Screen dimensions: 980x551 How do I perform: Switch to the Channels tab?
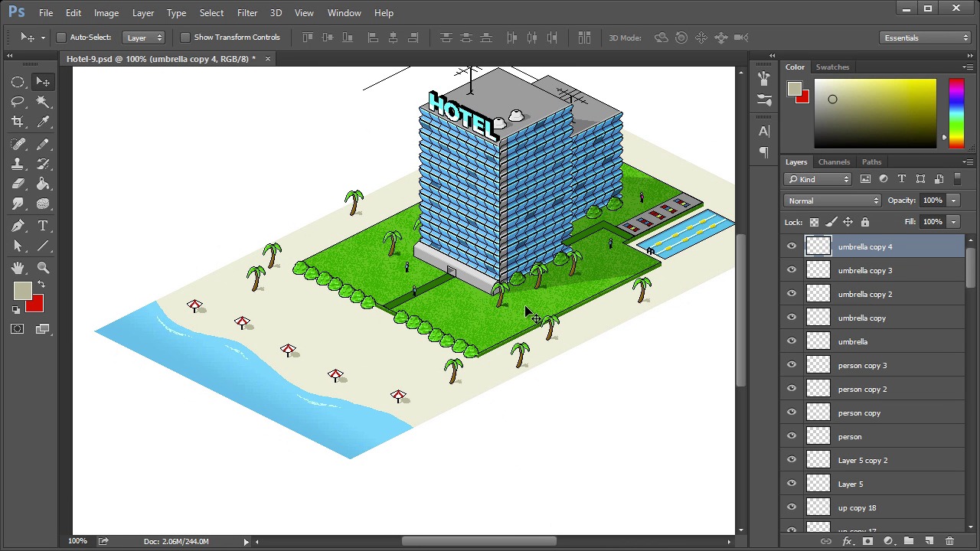pos(834,162)
